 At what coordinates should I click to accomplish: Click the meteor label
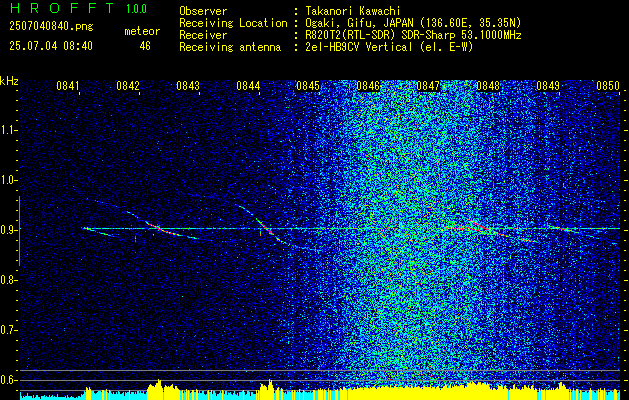(142, 31)
